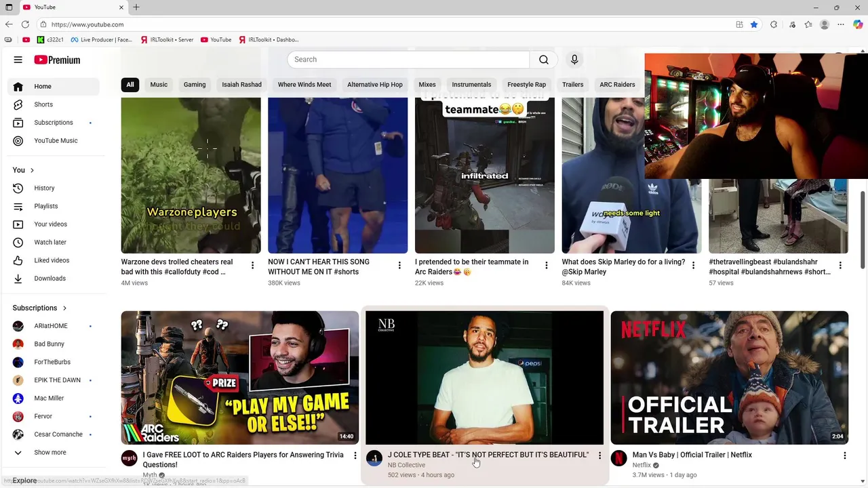Image resolution: width=868 pixels, height=488 pixels.
Task: Open Watch later list
Action: tap(53, 242)
